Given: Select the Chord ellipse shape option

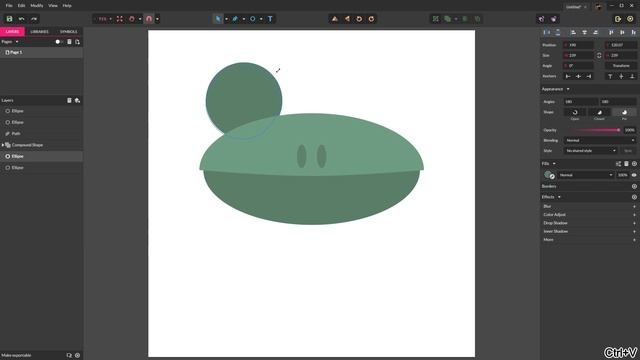Looking at the screenshot, I should (x=599, y=112).
